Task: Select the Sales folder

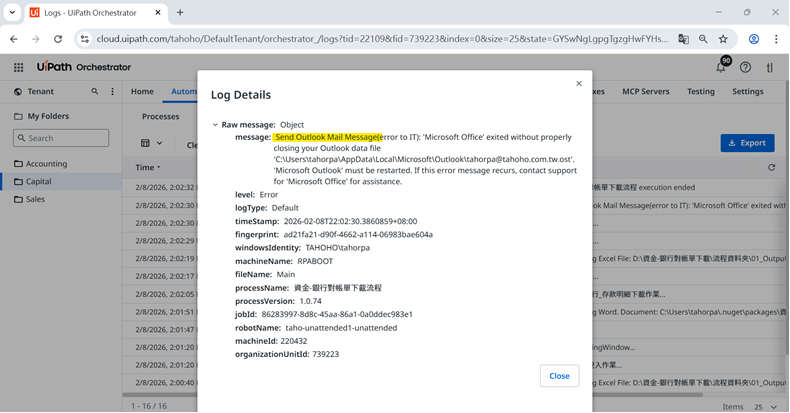Action: 36,199
